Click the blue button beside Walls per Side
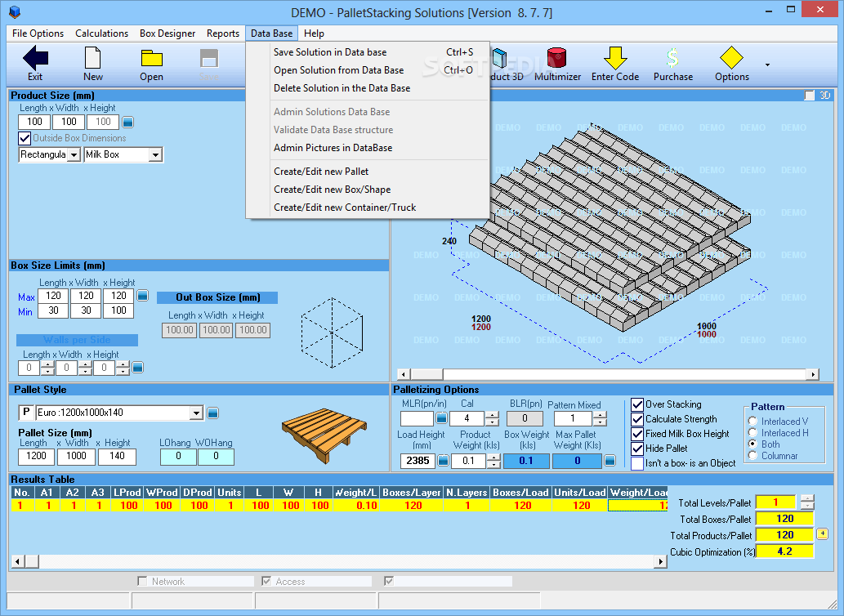844x616 pixels. pyautogui.click(x=138, y=368)
